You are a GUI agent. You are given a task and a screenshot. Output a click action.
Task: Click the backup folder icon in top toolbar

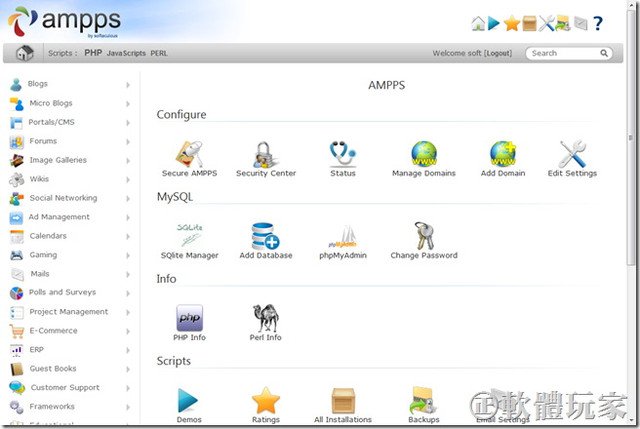[563, 24]
